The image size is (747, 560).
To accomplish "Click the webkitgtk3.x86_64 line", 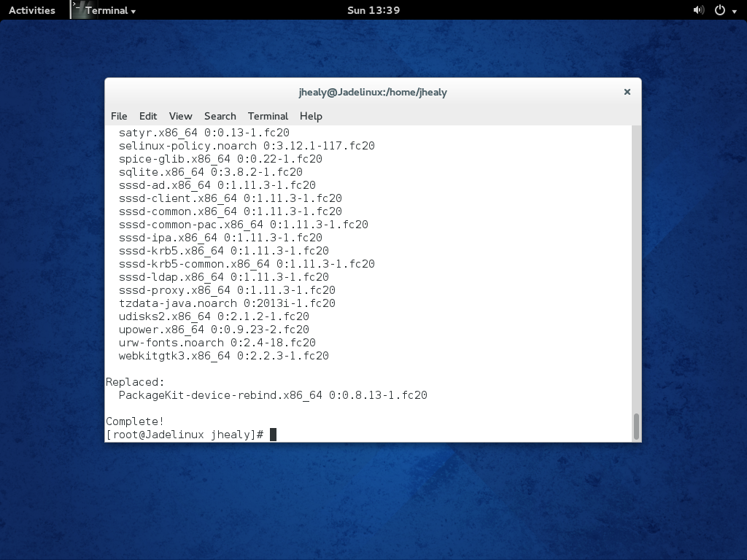I will click(224, 356).
